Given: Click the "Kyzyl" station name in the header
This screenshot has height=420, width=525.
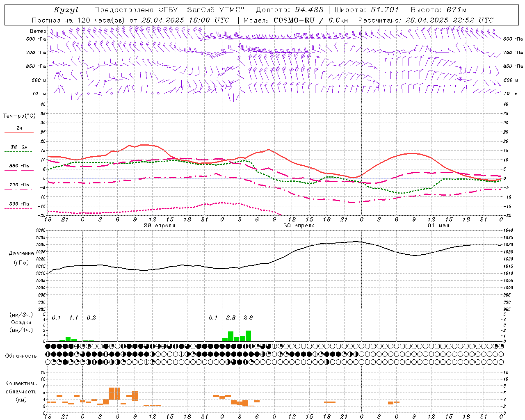Looking at the screenshot, I should click(x=66, y=10).
